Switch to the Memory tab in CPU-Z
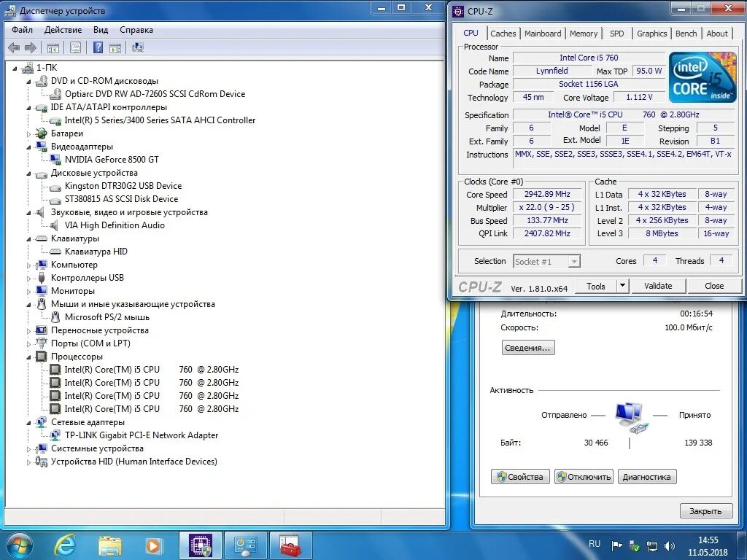Screen dimensions: 747x560 (584, 34)
